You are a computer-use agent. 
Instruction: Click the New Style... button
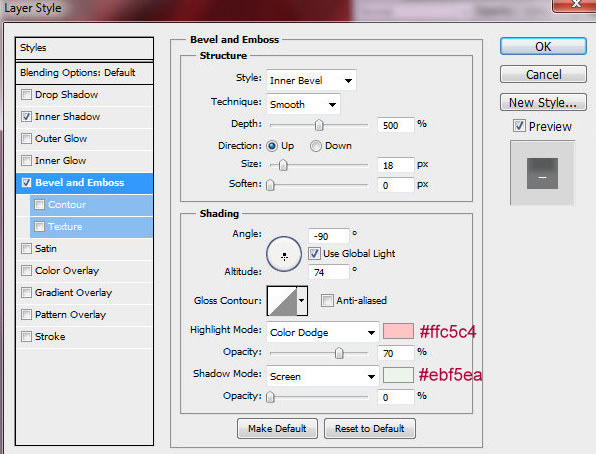tap(543, 102)
